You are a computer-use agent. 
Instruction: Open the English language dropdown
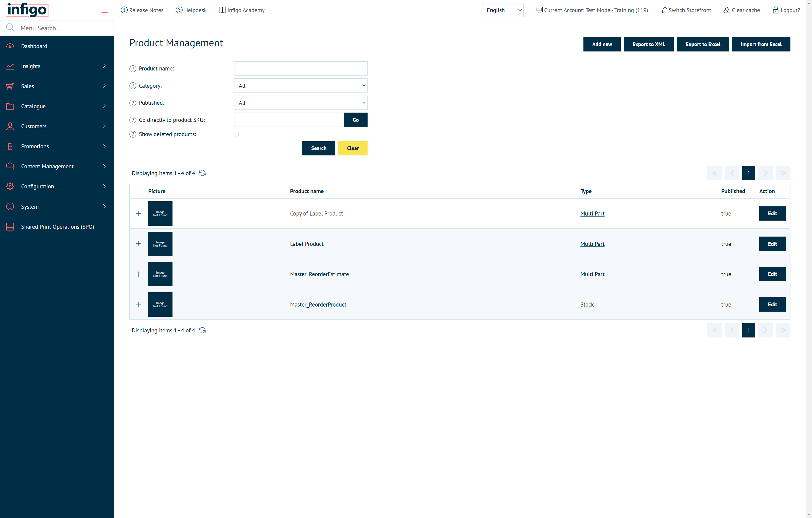pyautogui.click(x=503, y=10)
